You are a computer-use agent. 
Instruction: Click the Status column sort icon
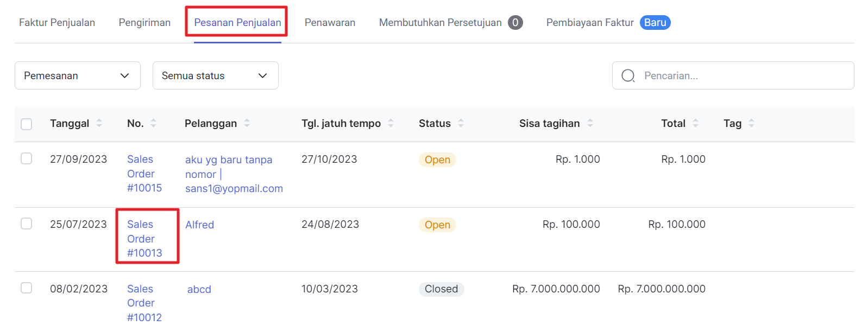click(x=461, y=124)
